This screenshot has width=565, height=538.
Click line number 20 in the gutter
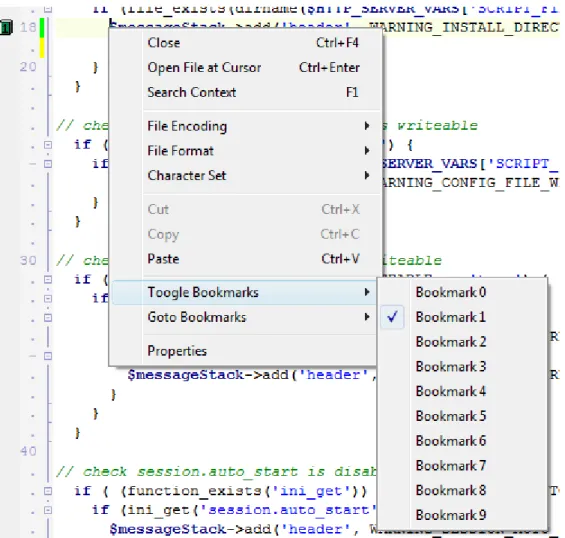pyautogui.click(x=28, y=67)
